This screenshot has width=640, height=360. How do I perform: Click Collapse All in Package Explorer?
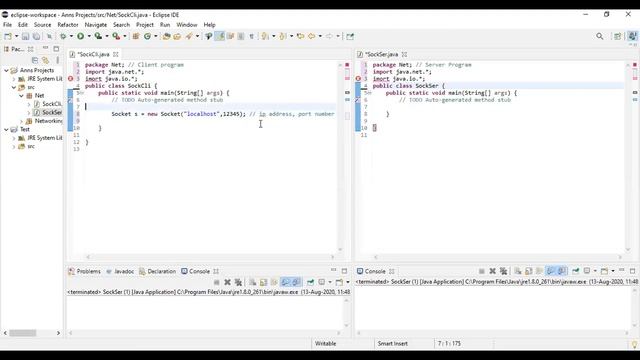[x=35, y=60]
